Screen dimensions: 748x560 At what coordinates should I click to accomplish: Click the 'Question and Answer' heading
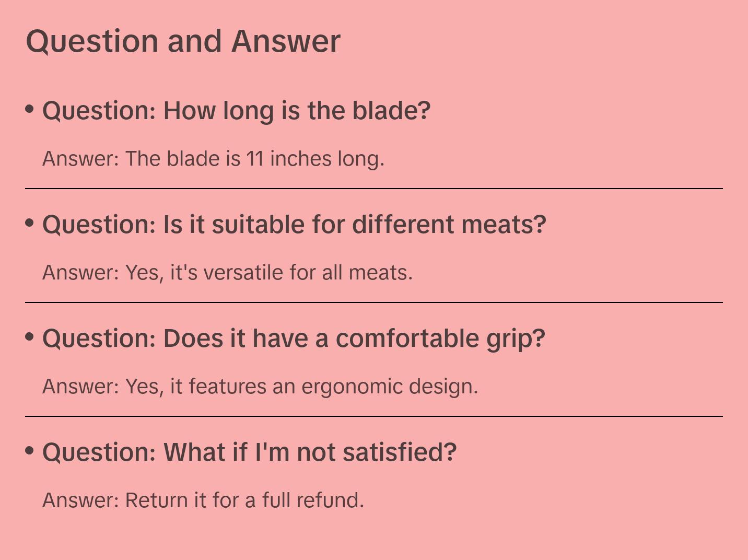[183, 41]
